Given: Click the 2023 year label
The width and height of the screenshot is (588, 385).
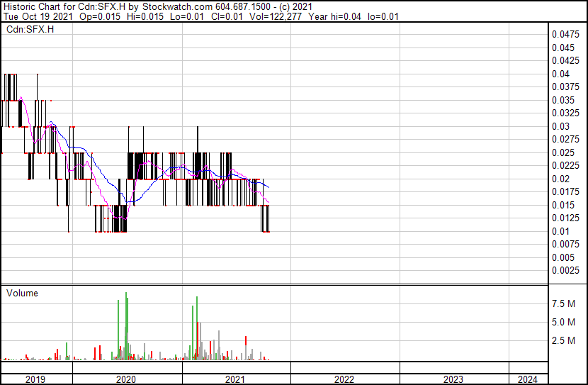Looking at the screenshot, I should (x=453, y=379).
